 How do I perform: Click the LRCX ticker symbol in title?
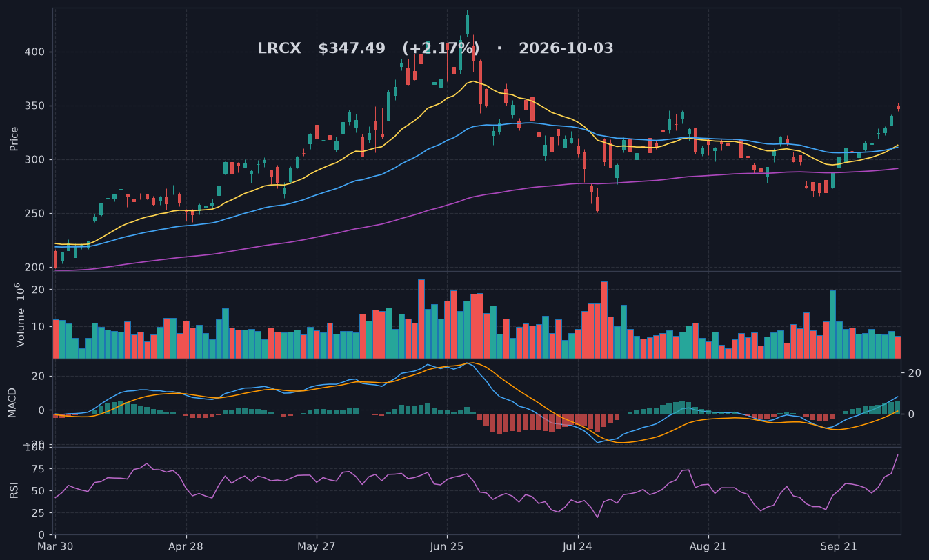pyautogui.click(x=279, y=49)
